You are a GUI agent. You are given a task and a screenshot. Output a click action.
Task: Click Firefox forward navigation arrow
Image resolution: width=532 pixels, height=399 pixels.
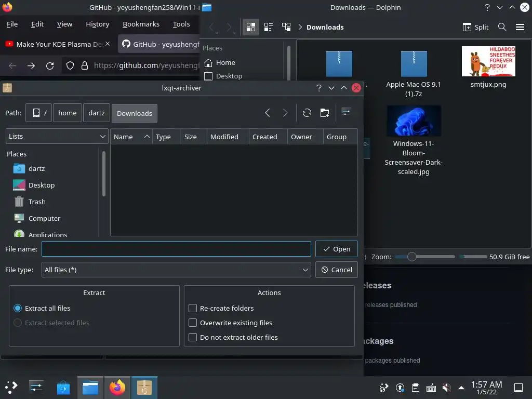click(x=31, y=66)
